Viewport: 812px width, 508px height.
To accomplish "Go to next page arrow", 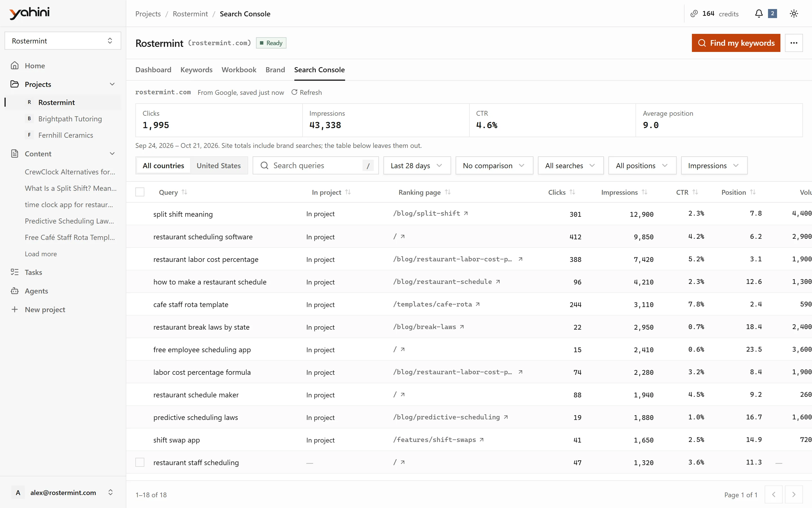I will (x=794, y=494).
